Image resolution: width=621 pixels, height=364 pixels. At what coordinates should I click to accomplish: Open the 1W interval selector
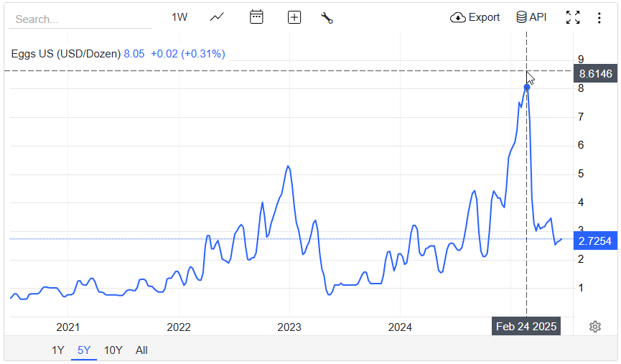pyautogui.click(x=179, y=17)
